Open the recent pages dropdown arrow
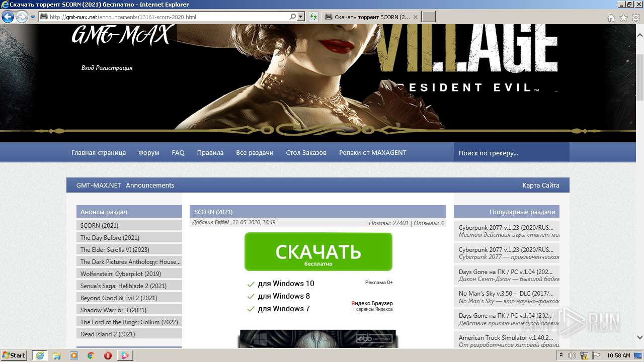The height and width of the screenshot is (362, 644). click(33, 17)
